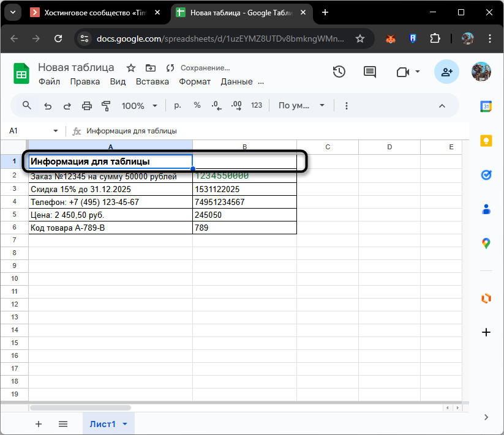Open the Формат menu
Screen dimensions: 504x435
pos(195,81)
